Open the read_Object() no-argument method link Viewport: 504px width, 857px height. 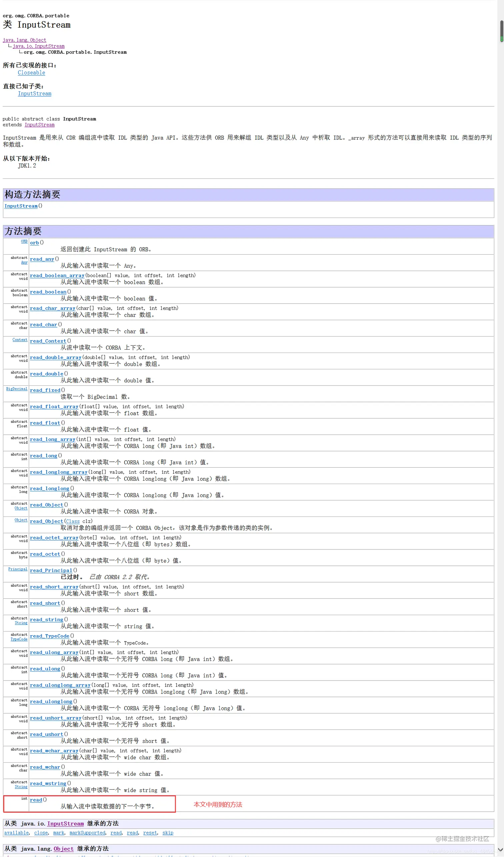coord(47,505)
